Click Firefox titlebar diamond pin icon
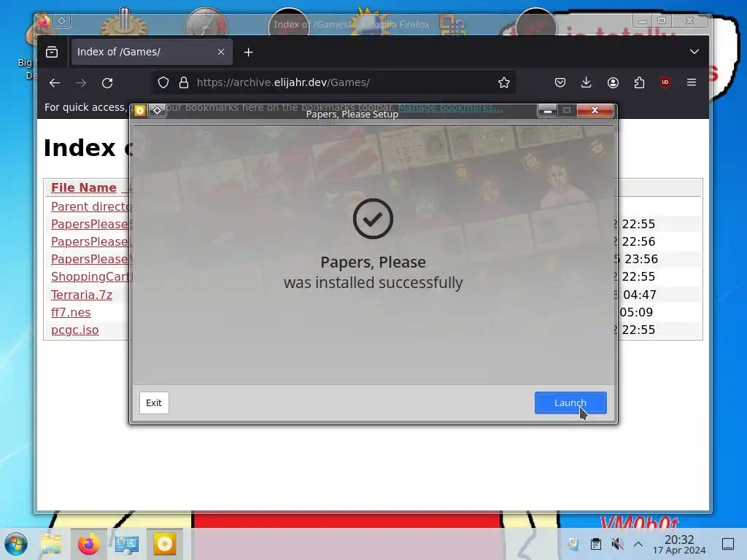 [x=62, y=20]
